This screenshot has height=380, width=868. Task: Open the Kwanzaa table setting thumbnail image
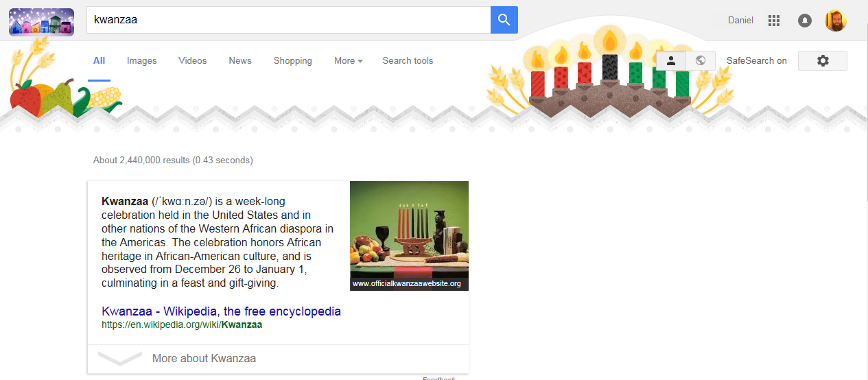click(x=409, y=235)
